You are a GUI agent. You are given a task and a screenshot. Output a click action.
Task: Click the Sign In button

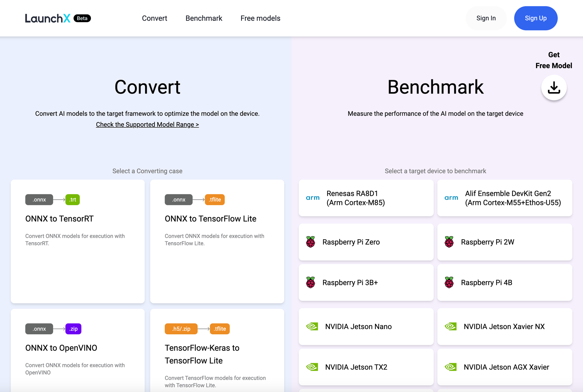click(486, 18)
